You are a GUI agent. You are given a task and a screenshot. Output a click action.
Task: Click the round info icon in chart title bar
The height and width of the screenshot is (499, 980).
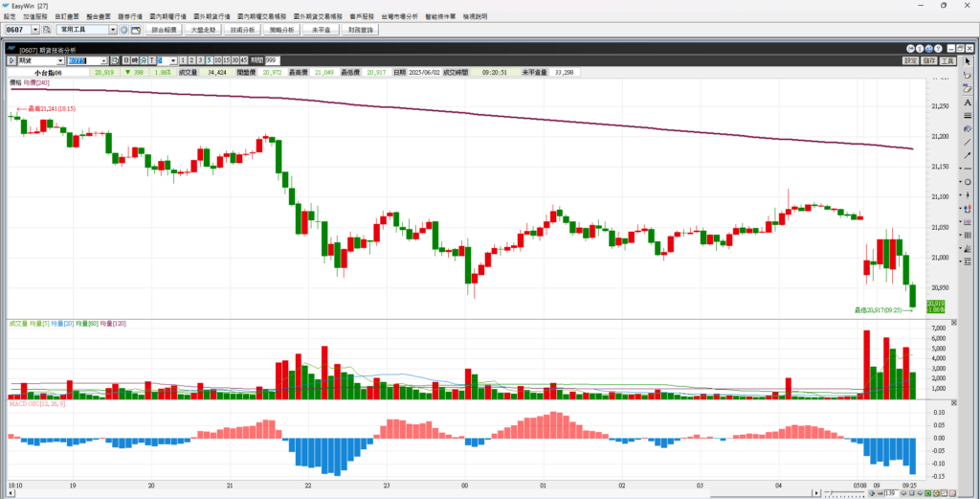(x=920, y=49)
